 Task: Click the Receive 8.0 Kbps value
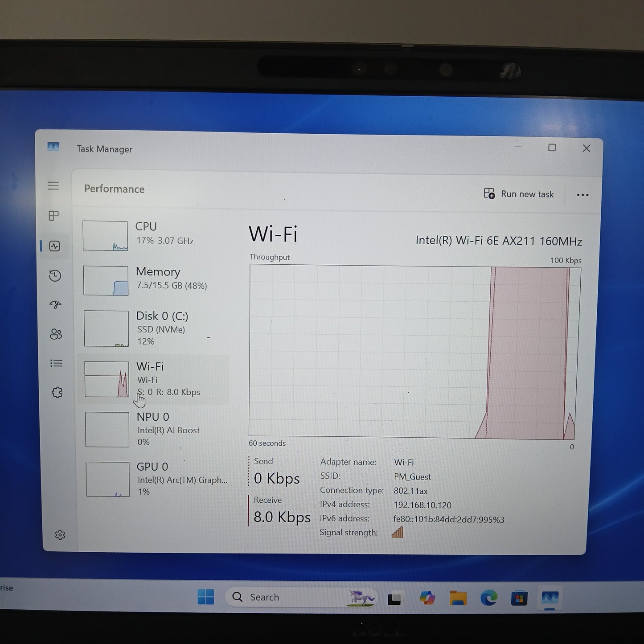[x=282, y=517]
